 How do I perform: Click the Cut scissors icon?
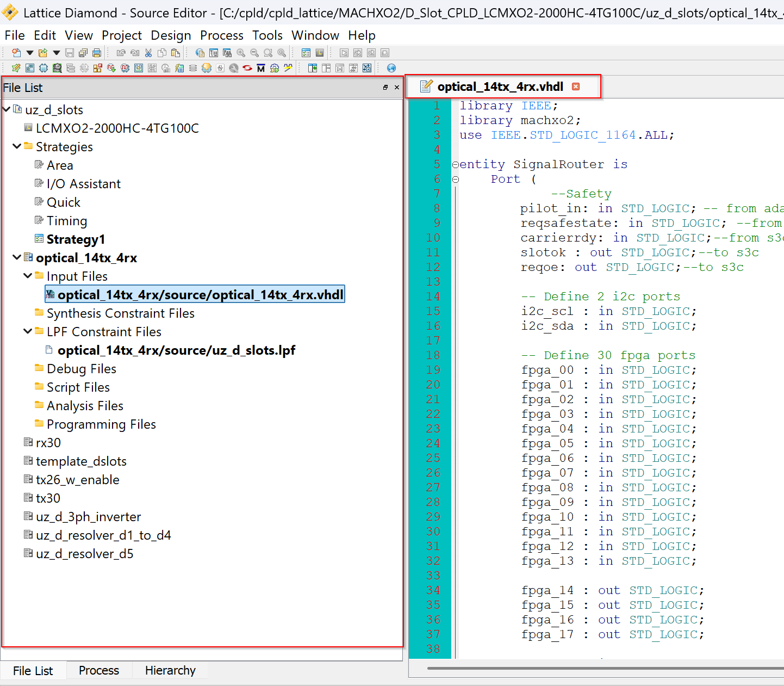click(x=148, y=53)
